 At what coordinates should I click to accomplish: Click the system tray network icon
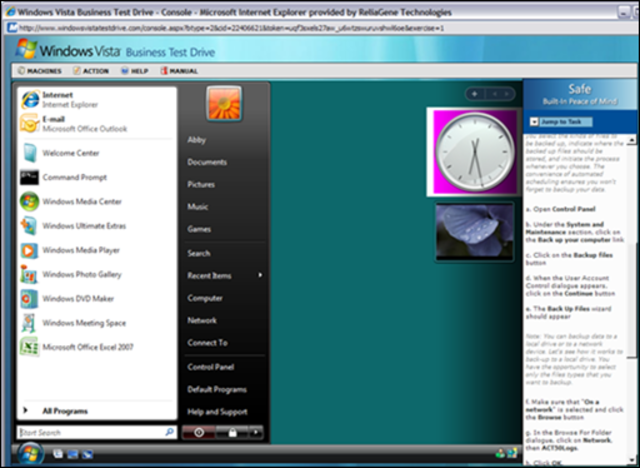coord(512,453)
